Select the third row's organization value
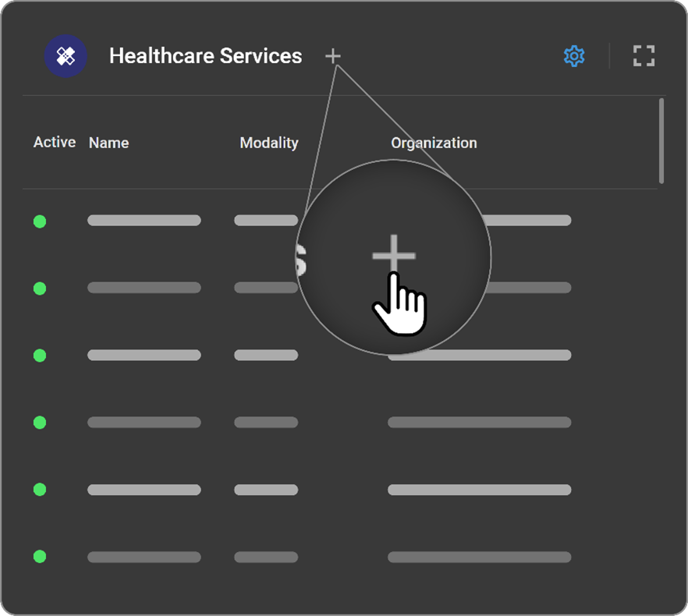 tap(479, 354)
